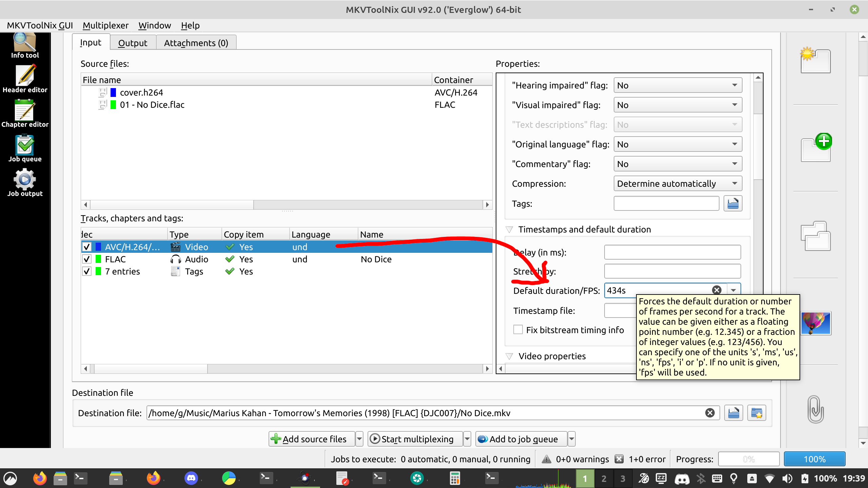This screenshot has height=488, width=868.
Task: Click the Wi-Fi icon in system tray
Action: pos(770,478)
